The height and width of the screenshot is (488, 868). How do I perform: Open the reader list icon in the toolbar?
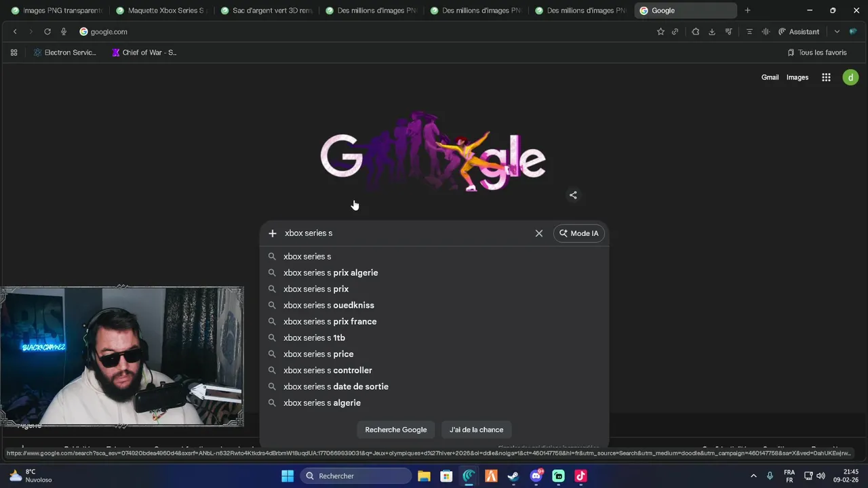[749, 32]
